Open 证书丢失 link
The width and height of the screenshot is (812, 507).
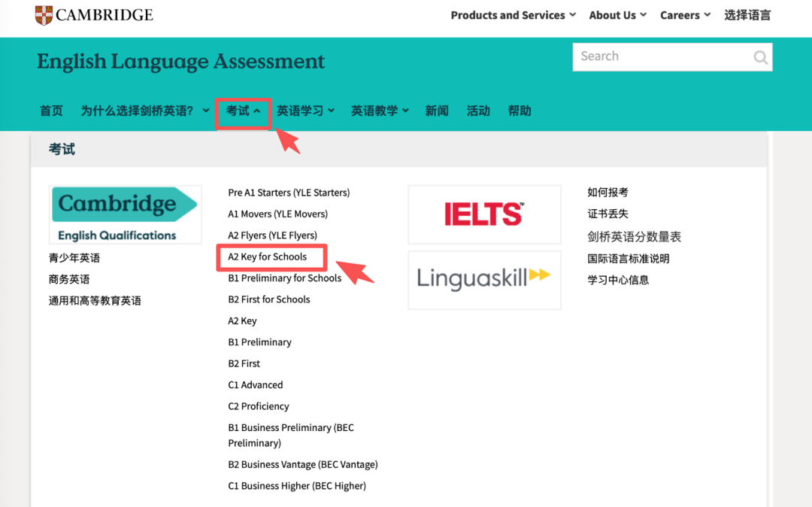click(x=607, y=214)
